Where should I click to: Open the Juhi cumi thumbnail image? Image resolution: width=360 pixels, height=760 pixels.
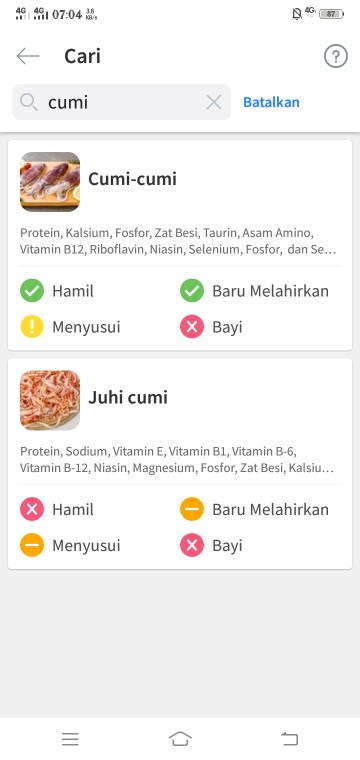(50, 400)
